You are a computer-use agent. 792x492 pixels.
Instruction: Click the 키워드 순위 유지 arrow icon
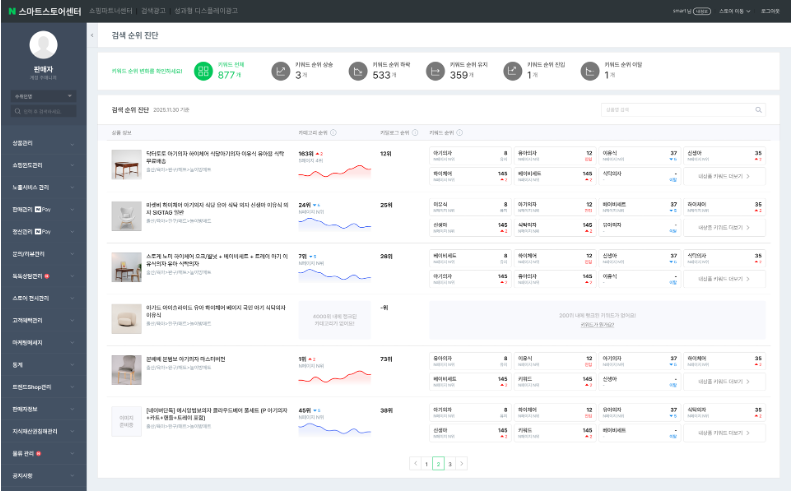point(435,71)
